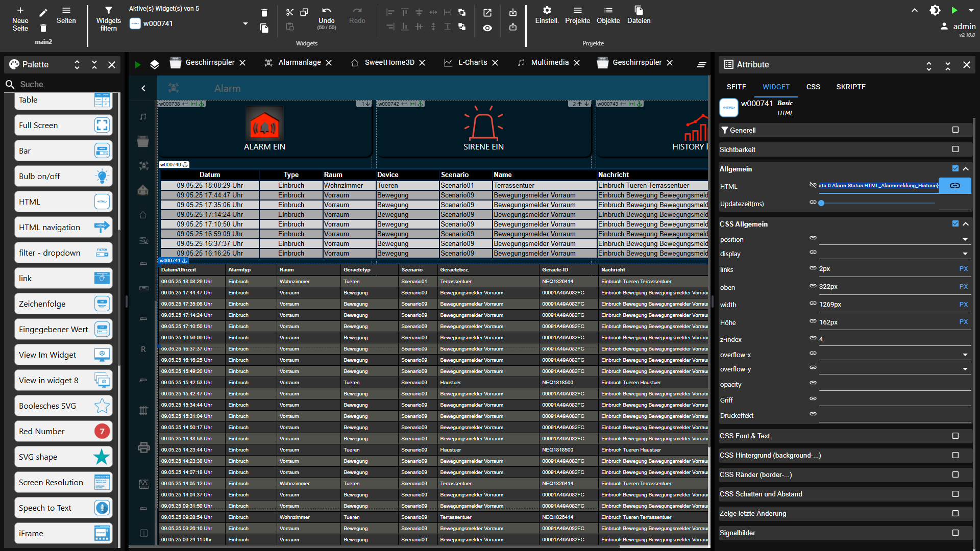Open the E-Charts view tab
The image size is (980, 551).
pyautogui.click(x=472, y=62)
